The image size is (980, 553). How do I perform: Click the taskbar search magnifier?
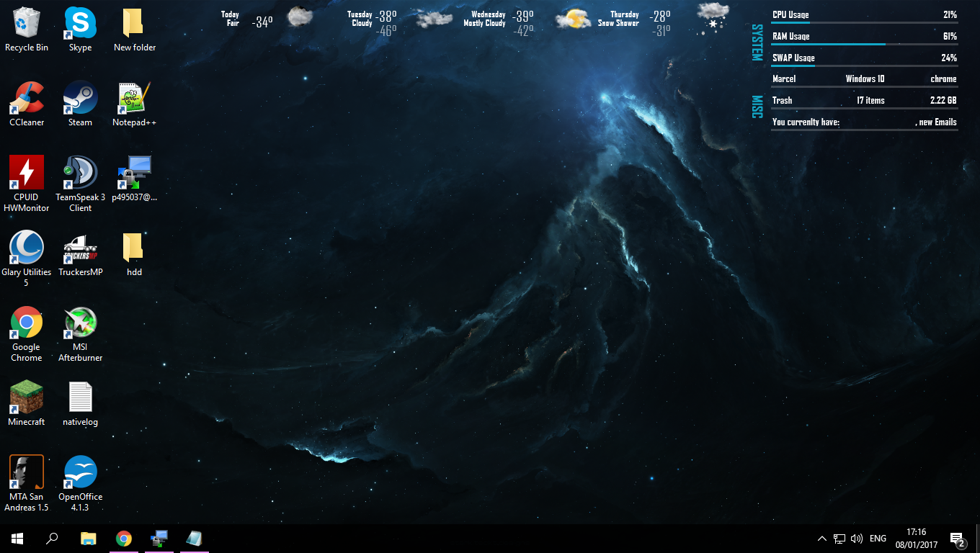52,539
